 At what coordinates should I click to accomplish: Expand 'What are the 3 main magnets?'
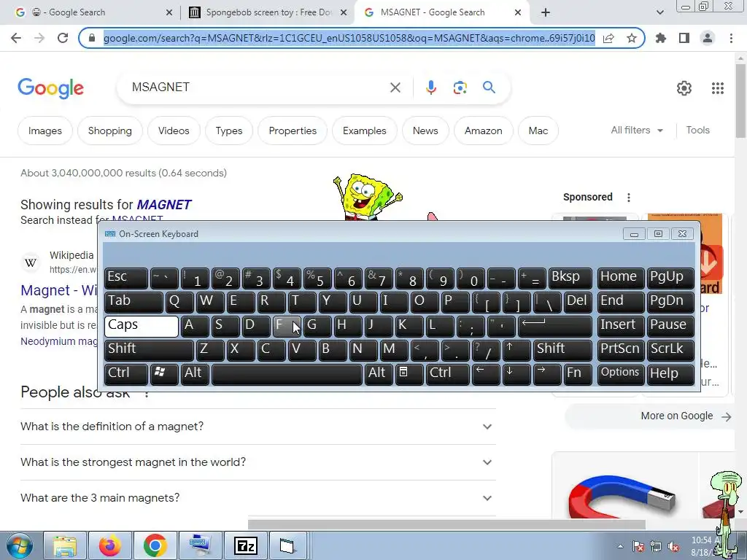[x=258, y=498]
